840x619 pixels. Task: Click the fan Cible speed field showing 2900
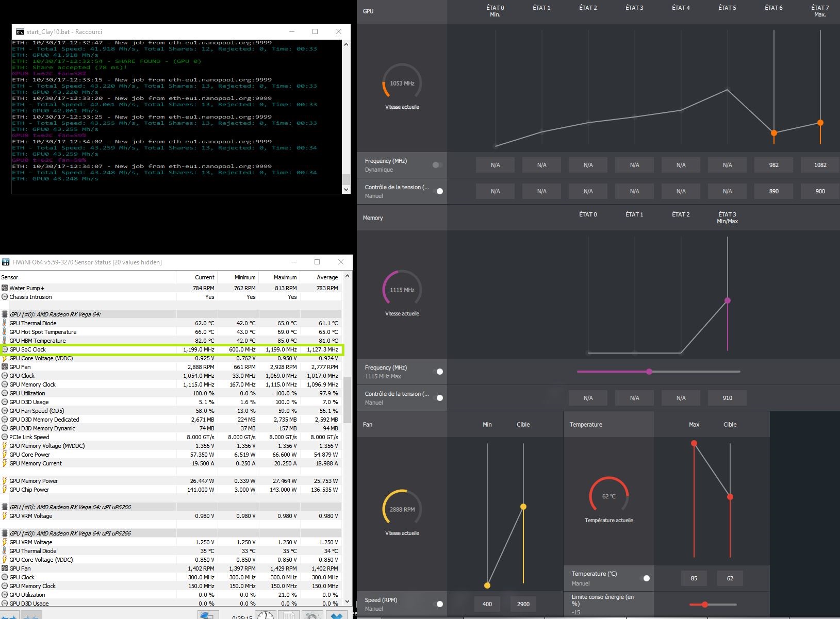(x=523, y=604)
